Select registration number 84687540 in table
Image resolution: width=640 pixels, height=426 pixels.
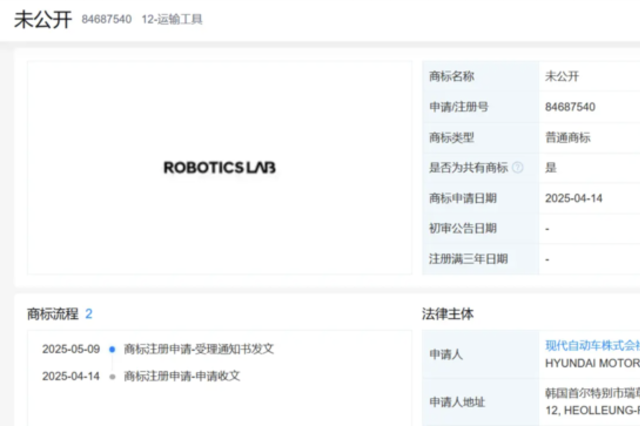click(x=570, y=107)
